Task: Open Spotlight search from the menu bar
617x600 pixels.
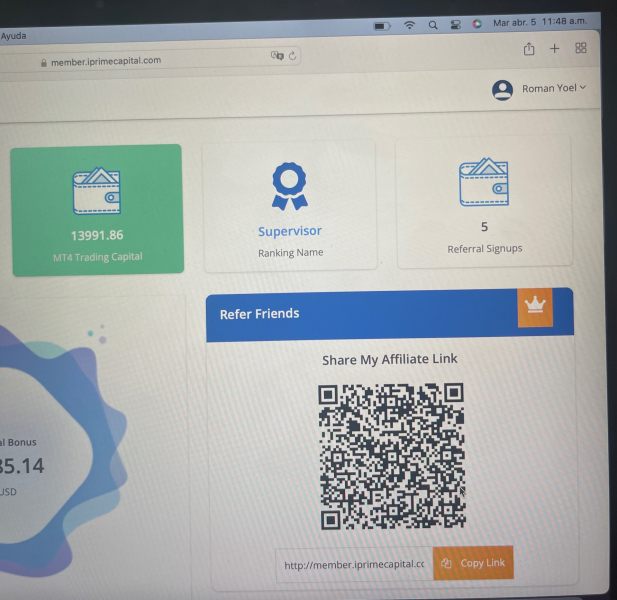Action: pos(433,25)
